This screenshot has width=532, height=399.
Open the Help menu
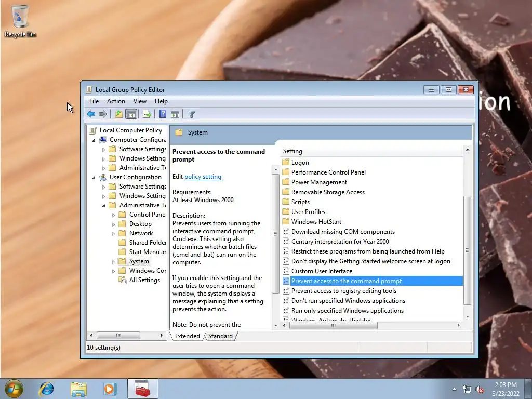[161, 101]
